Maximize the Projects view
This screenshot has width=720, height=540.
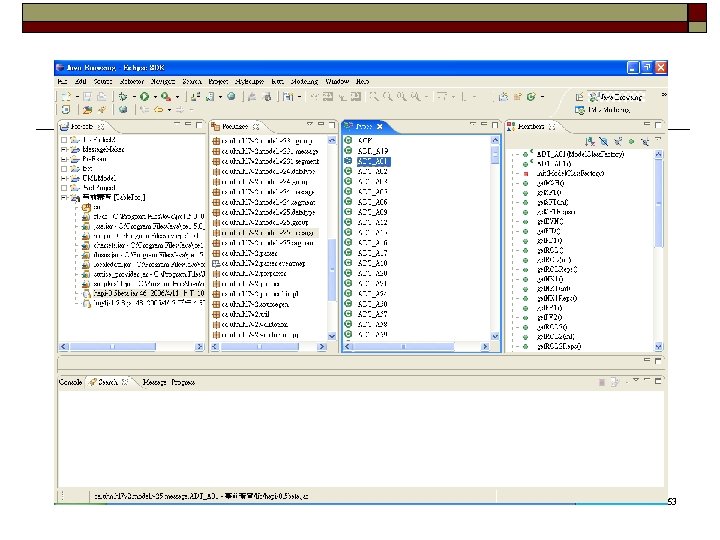[199, 124]
